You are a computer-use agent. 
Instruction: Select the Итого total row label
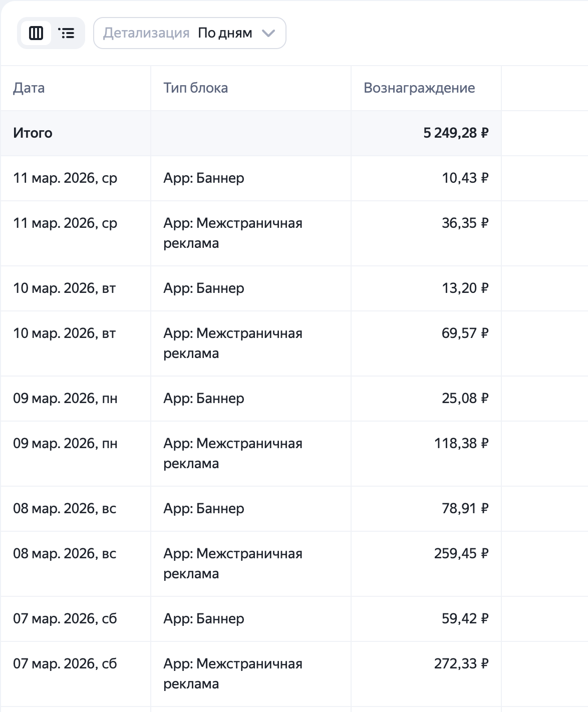coord(33,133)
